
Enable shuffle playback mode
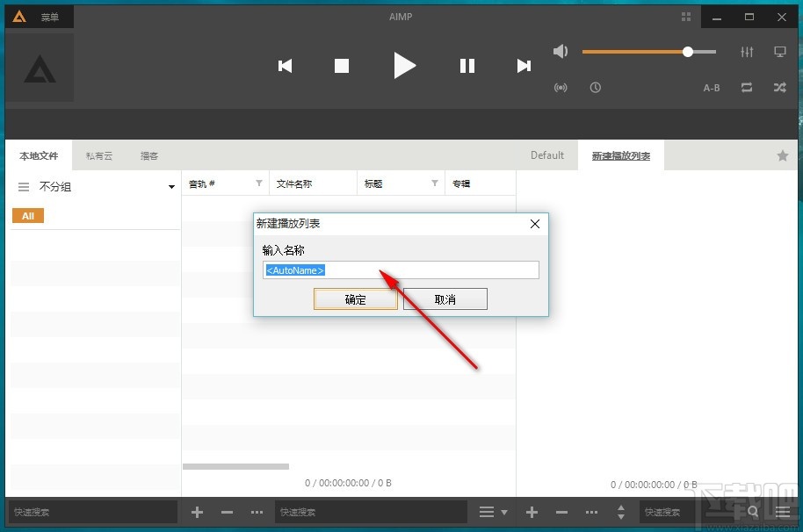pyautogui.click(x=779, y=88)
